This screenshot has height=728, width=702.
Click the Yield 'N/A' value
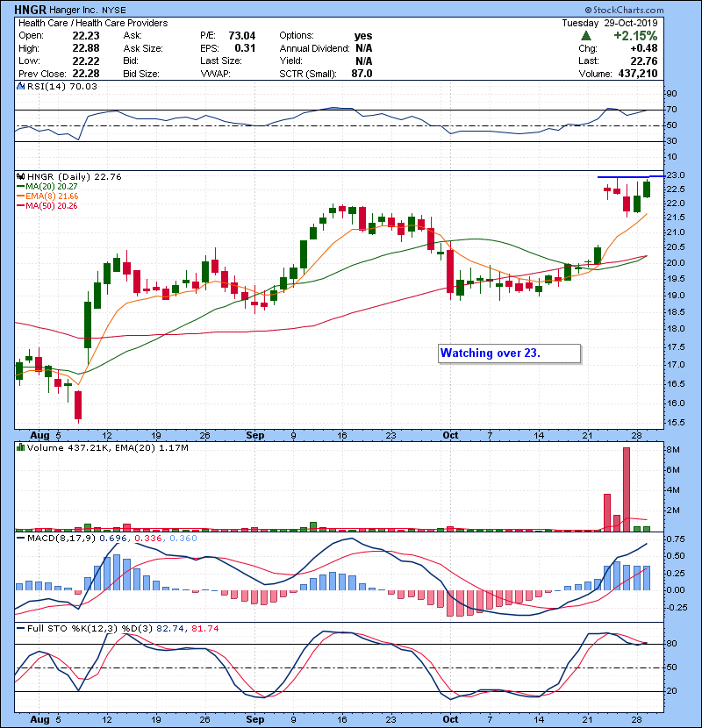pos(364,61)
